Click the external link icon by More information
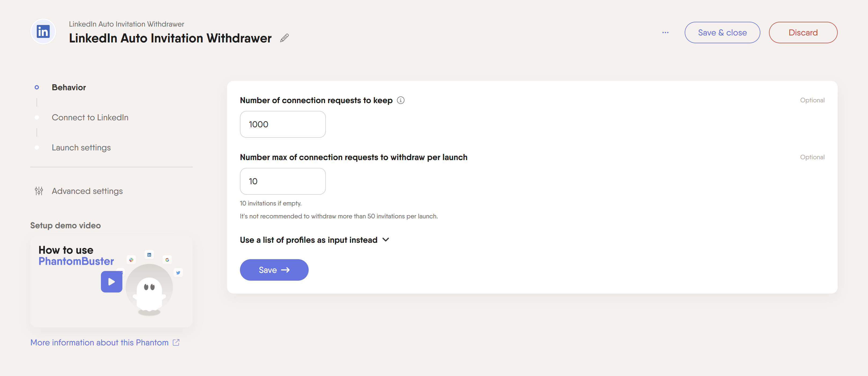The image size is (868, 376). click(x=176, y=342)
